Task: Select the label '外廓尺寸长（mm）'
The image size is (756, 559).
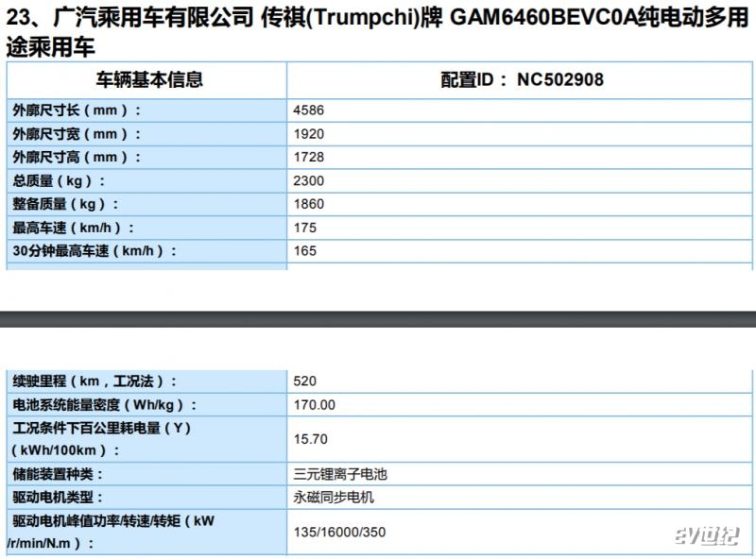Action: tap(77, 110)
